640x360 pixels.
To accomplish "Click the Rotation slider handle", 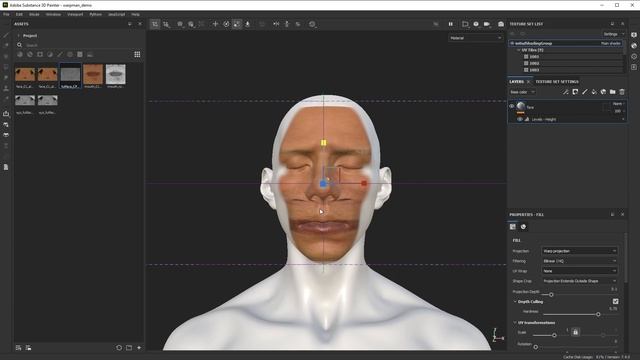I will pyautogui.click(x=536, y=347).
